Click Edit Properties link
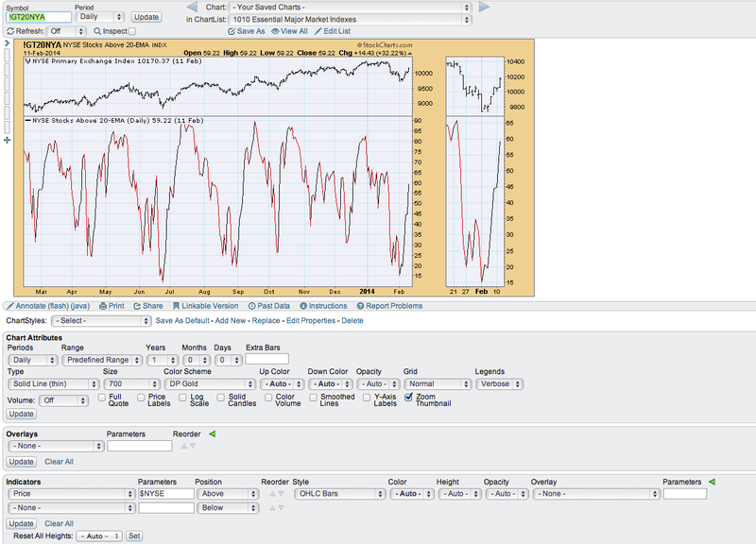Viewport: 756px width, 544px height. (311, 321)
